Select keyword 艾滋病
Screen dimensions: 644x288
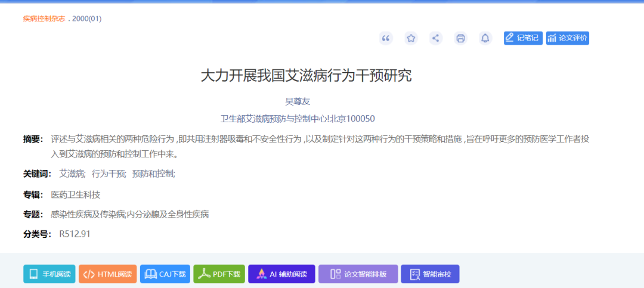point(72,174)
